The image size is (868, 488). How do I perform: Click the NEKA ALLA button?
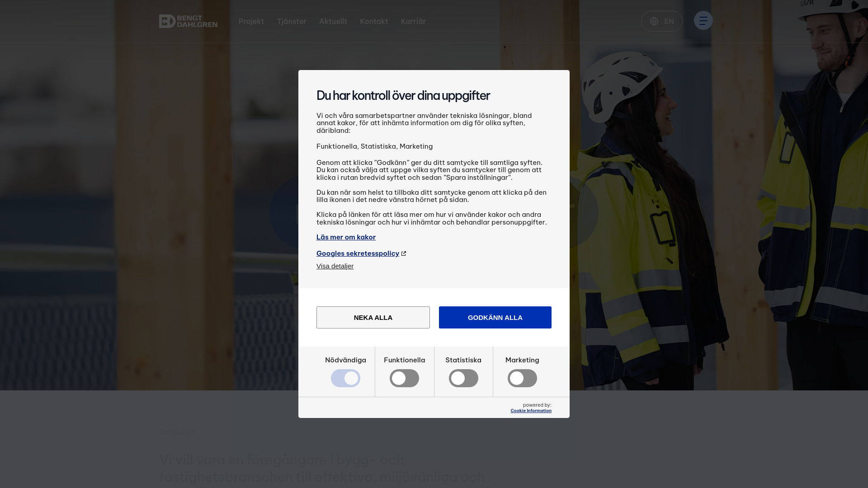[x=373, y=318]
